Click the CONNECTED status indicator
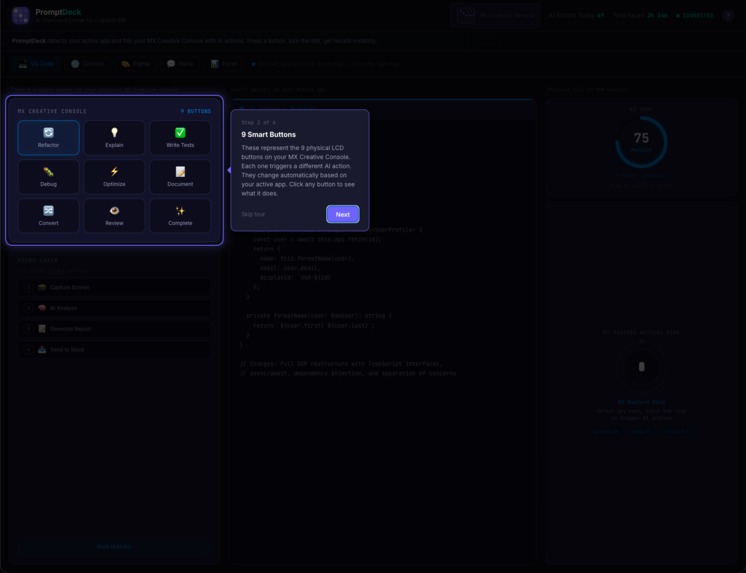 [695, 15]
